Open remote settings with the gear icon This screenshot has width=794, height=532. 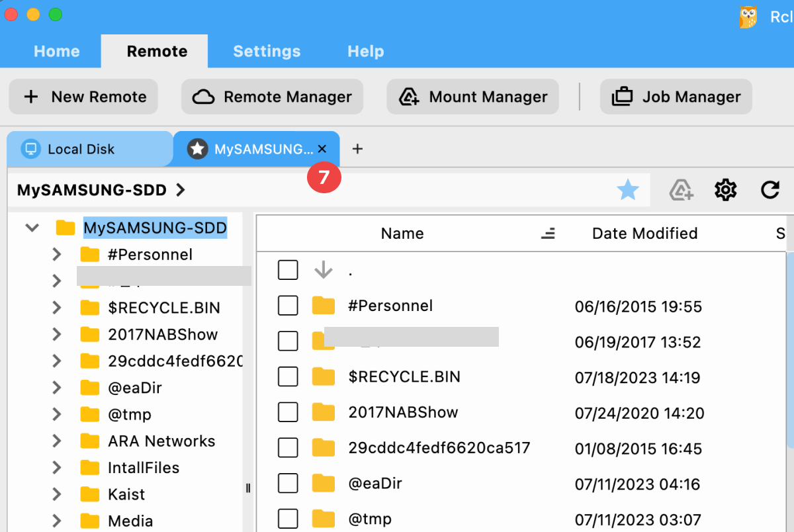725,190
